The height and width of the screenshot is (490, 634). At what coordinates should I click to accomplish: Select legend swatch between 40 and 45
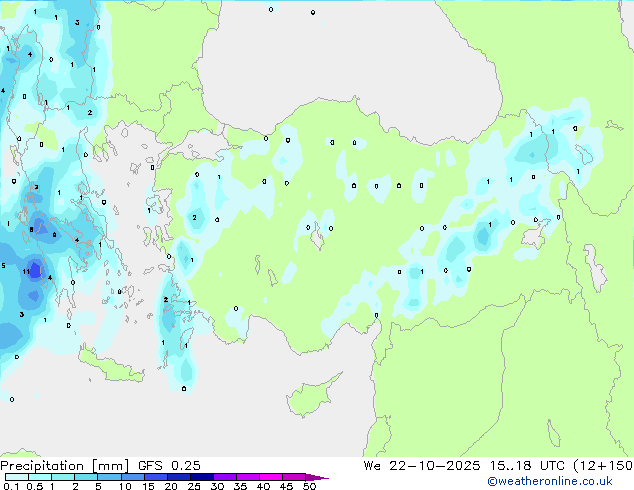[271, 477]
